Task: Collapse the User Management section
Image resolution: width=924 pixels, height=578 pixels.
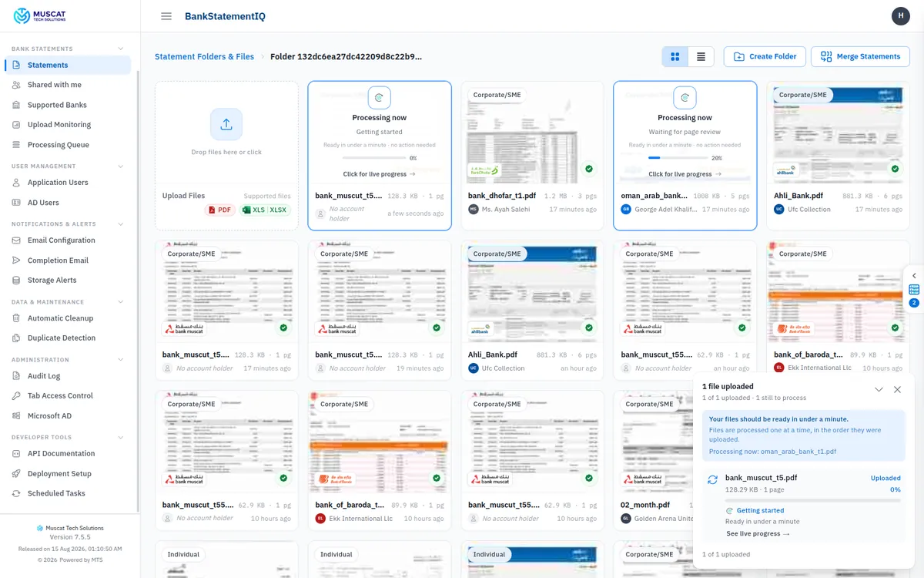Action: [121, 166]
